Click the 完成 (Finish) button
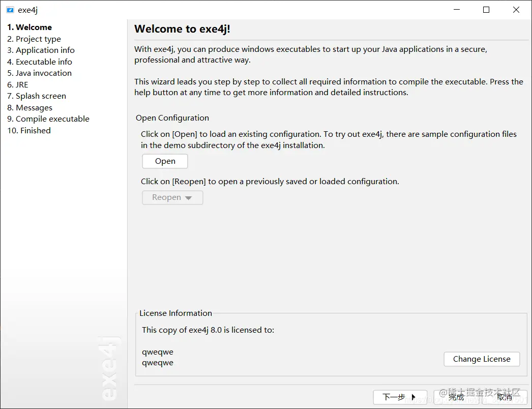532x409 pixels. pyautogui.click(x=456, y=397)
